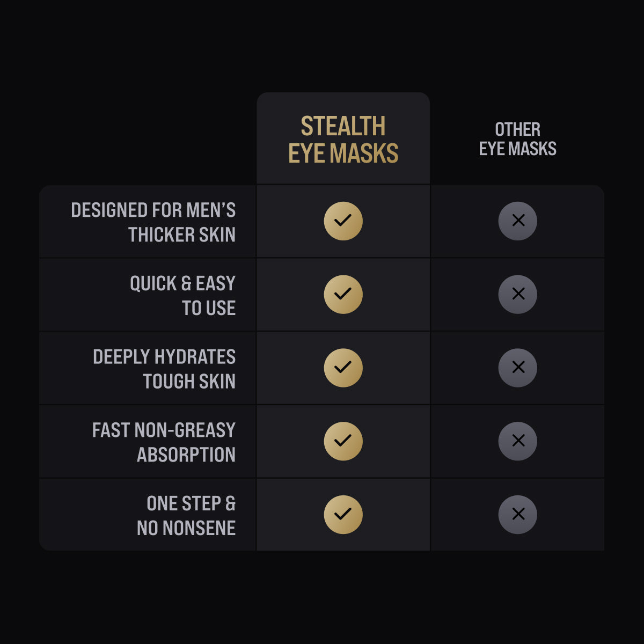644x644 pixels.
Task: Select the Stealth Eye Masks column header
Action: (343, 140)
